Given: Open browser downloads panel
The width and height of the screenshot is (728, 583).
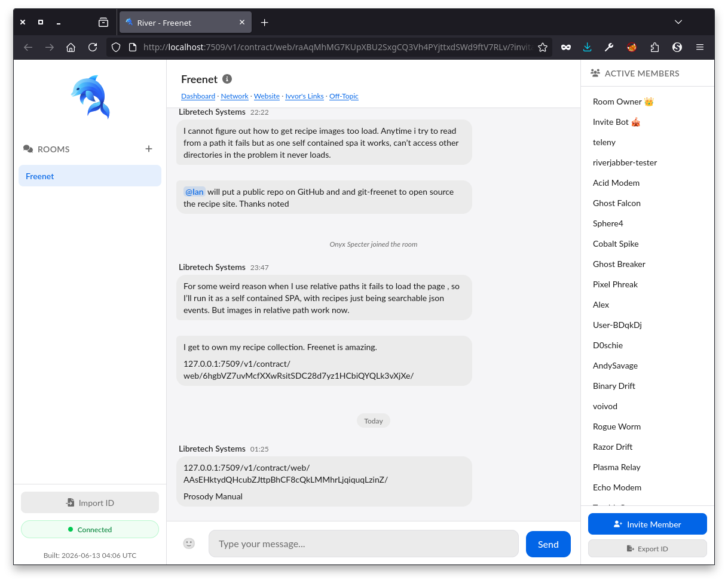Looking at the screenshot, I should (588, 47).
